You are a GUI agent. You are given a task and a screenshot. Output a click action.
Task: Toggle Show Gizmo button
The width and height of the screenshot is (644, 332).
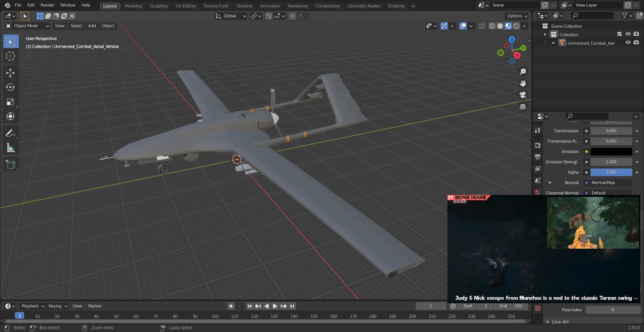click(x=444, y=26)
